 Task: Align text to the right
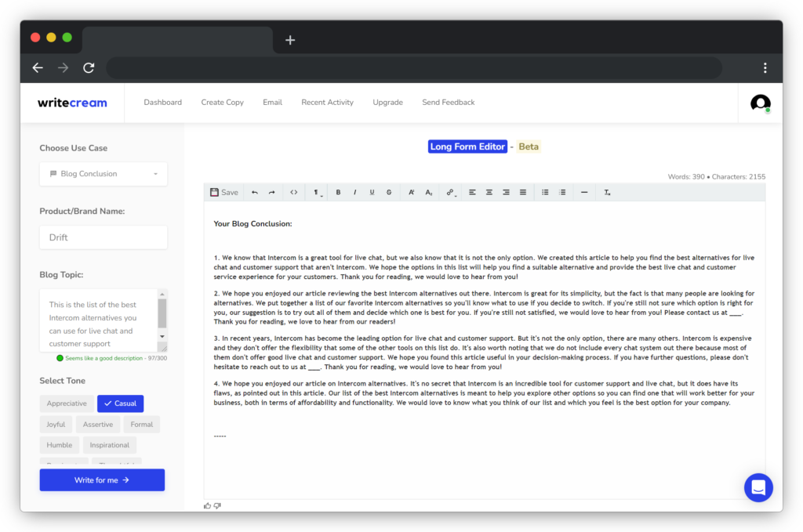point(506,192)
